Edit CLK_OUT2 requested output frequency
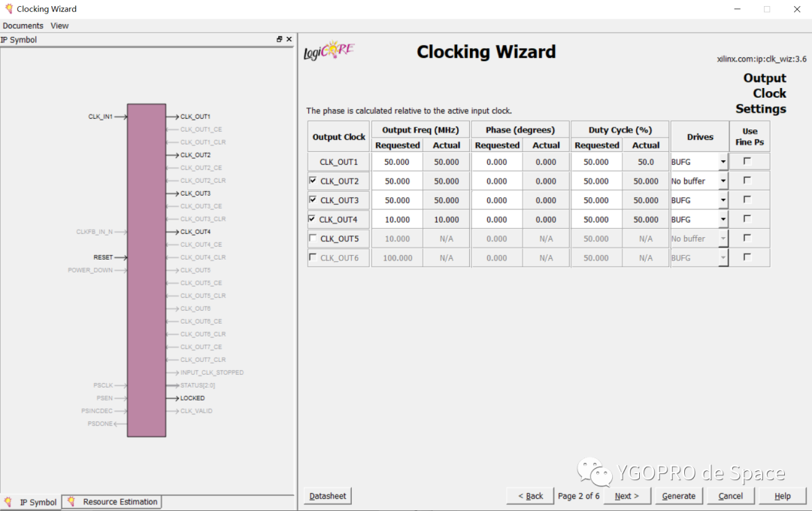Image resolution: width=812 pixels, height=511 pixels. (x=397, y=181)
